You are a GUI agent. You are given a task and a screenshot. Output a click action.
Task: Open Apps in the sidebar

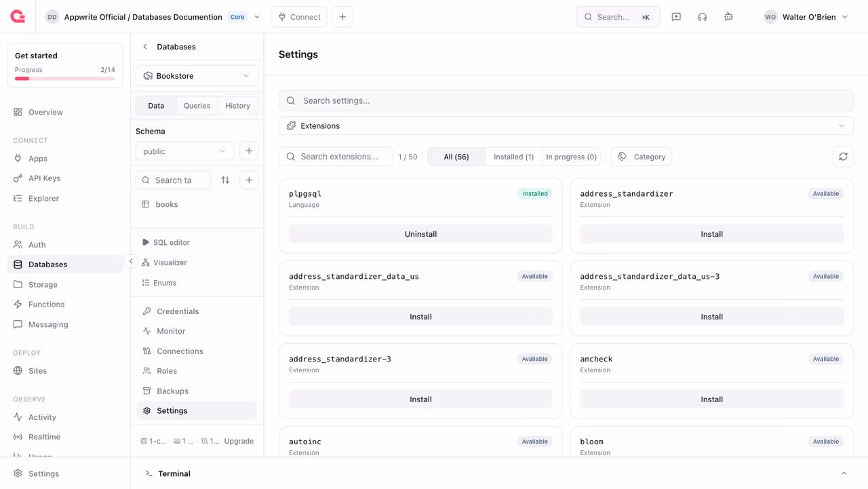(65, 159)
